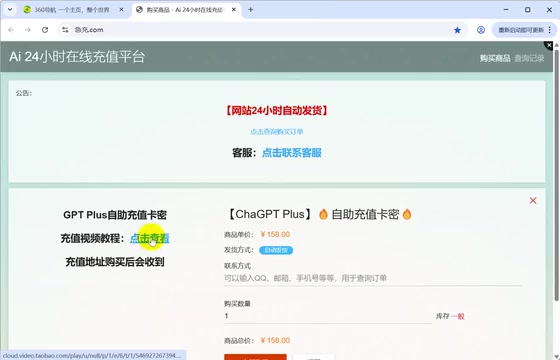
Task: Close the 购买商品 tab
Action: click(x=234, y=10)
